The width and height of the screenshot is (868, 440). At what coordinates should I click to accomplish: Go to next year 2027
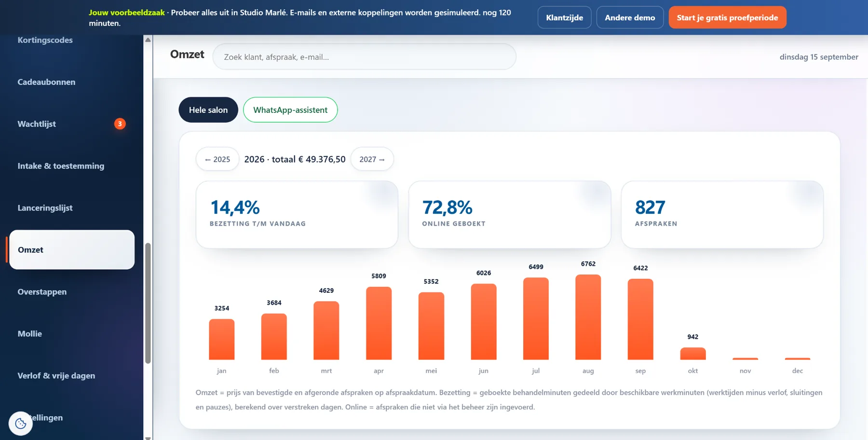click(372, 159)
